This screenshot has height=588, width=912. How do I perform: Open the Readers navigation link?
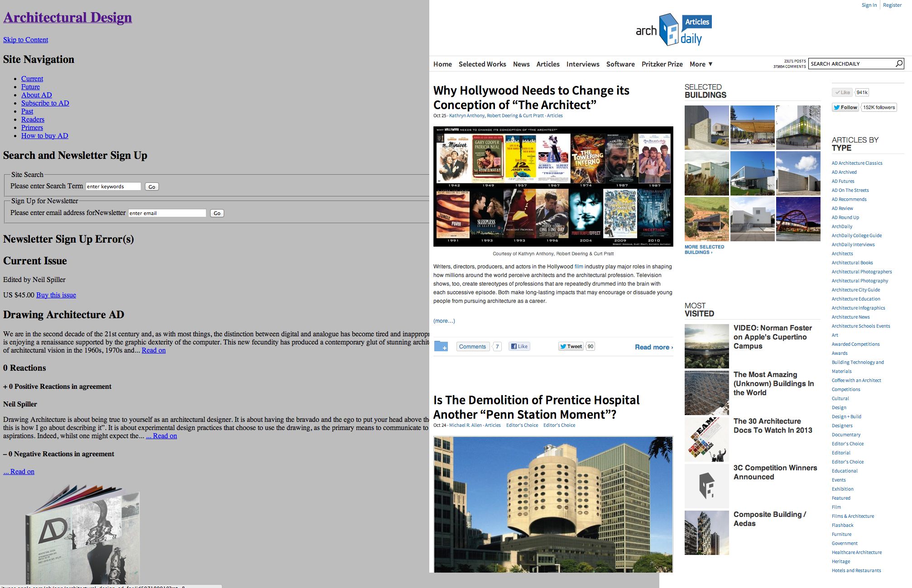pyautogui.click(x=33, y=120)
